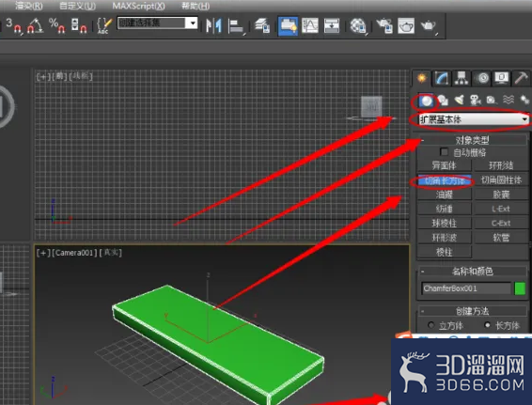
Task: Open the 自定义(U) menu
Action: point(77,6)
